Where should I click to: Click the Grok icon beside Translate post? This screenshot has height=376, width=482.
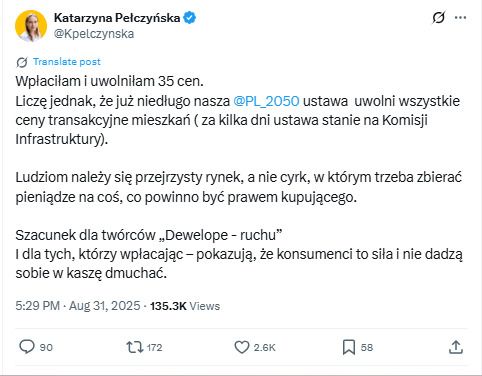22,62
